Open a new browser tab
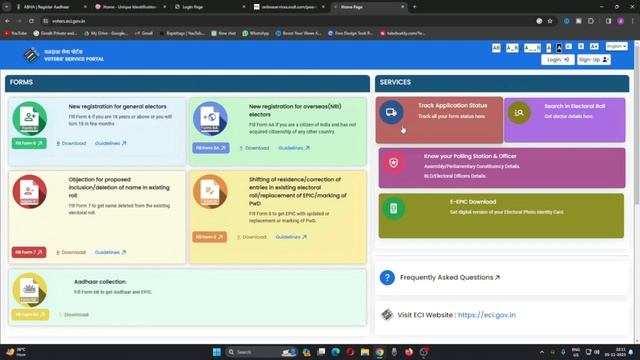The height and width of the screenshot is (360, 640). click(x=415, y=7)
